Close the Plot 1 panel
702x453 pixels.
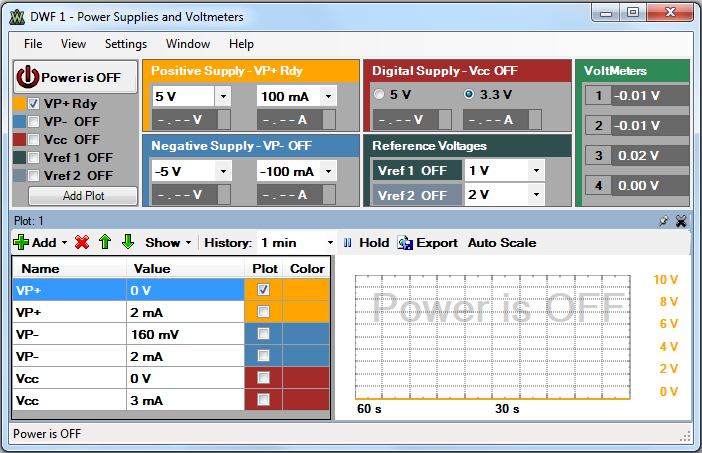pos(681,221)
